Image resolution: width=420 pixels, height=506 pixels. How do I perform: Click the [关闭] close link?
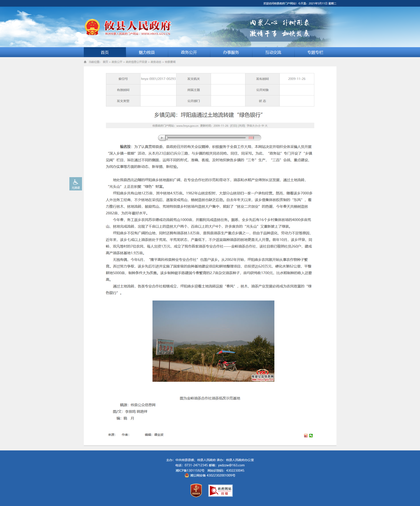[241, 126]
